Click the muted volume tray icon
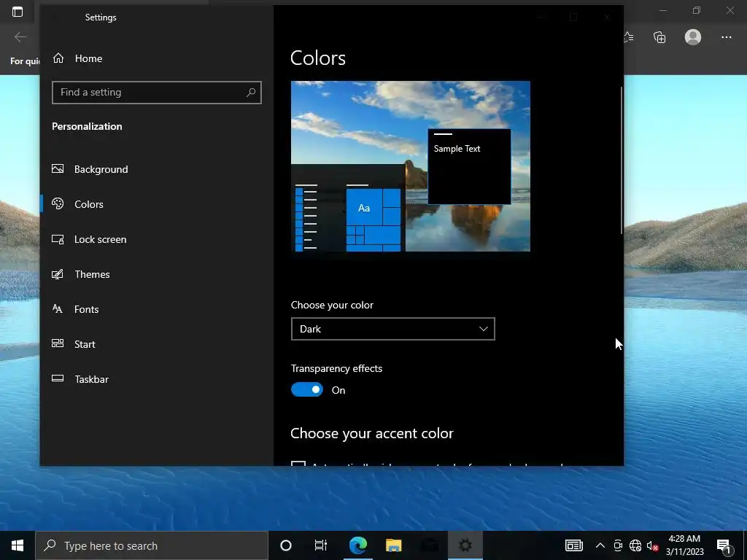 (652, 545)
